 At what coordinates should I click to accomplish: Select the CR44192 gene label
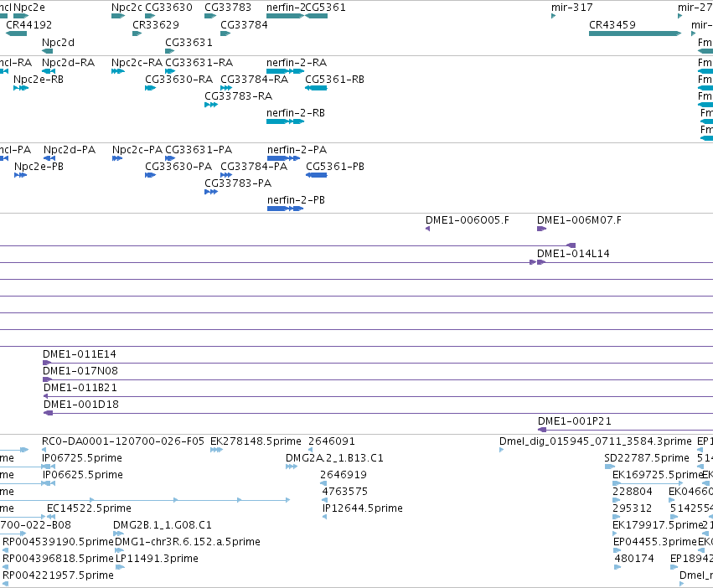28,24
